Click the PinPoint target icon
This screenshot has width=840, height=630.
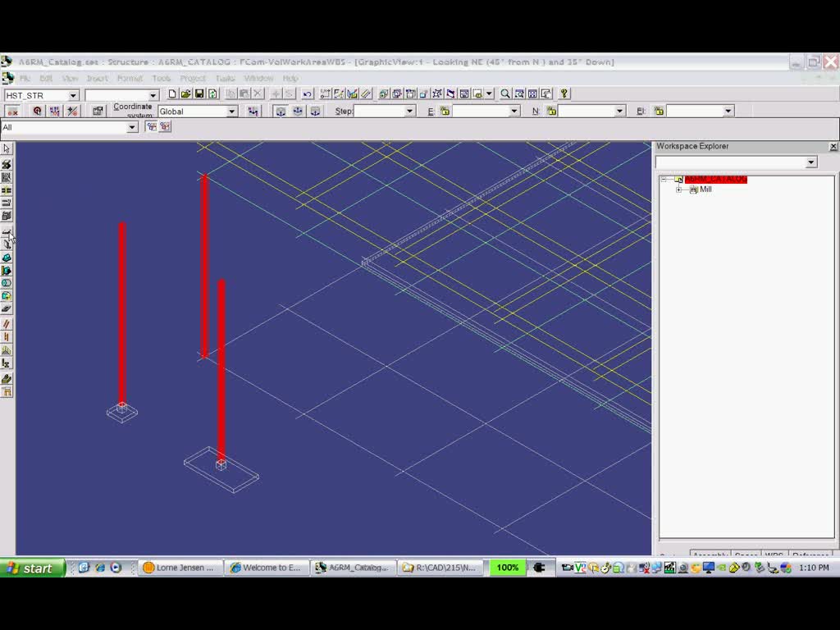click(x=37, y=111)
